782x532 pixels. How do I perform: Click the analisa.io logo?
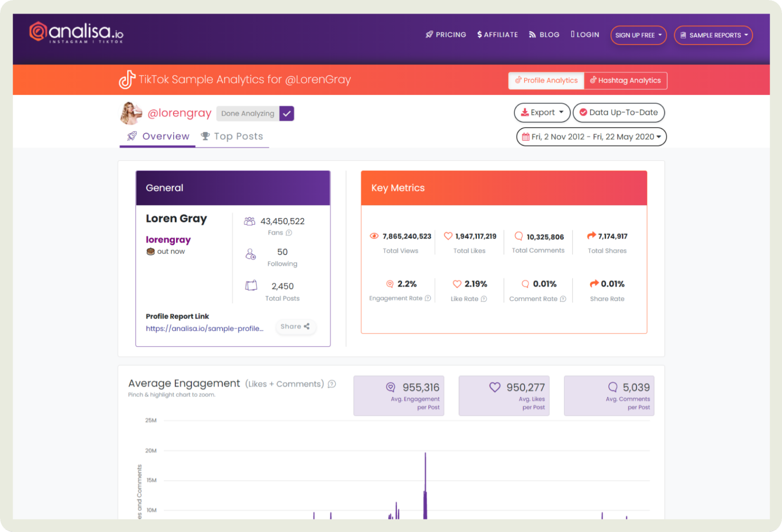coord(77,32)
